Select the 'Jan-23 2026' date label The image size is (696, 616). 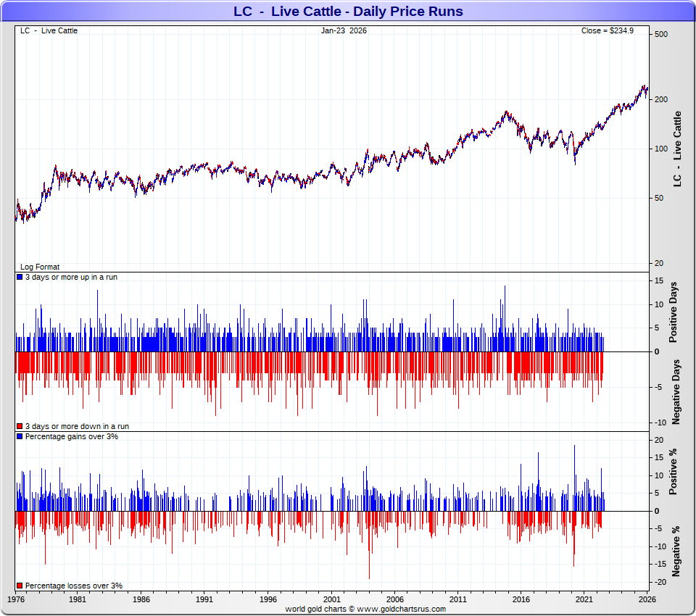pyautogui.click(x=344, y=30)
